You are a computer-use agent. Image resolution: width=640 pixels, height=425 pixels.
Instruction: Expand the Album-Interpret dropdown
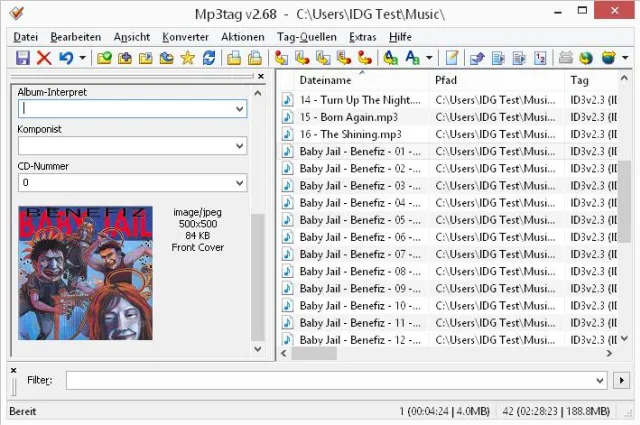[239, 108]
